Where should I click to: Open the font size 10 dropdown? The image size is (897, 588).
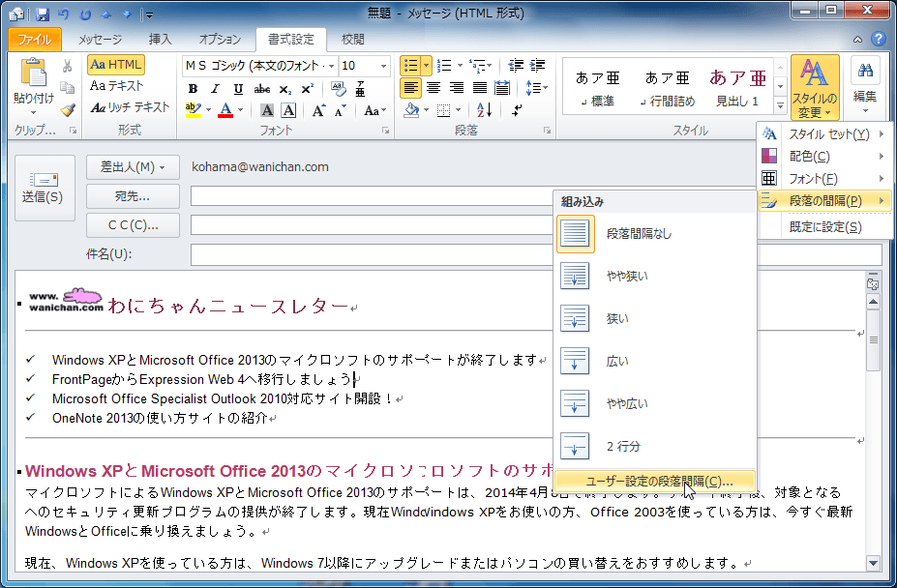pyautogui.click(x=384, y=66)
